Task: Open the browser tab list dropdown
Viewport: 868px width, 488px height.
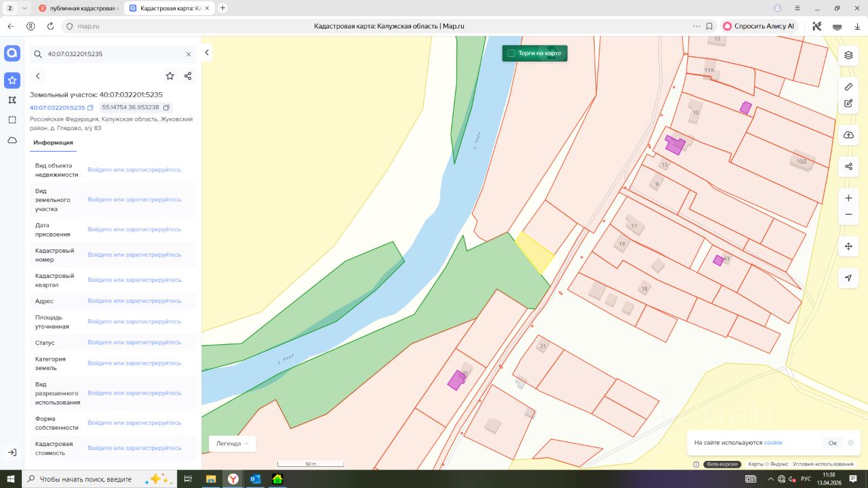Action: 25,8
